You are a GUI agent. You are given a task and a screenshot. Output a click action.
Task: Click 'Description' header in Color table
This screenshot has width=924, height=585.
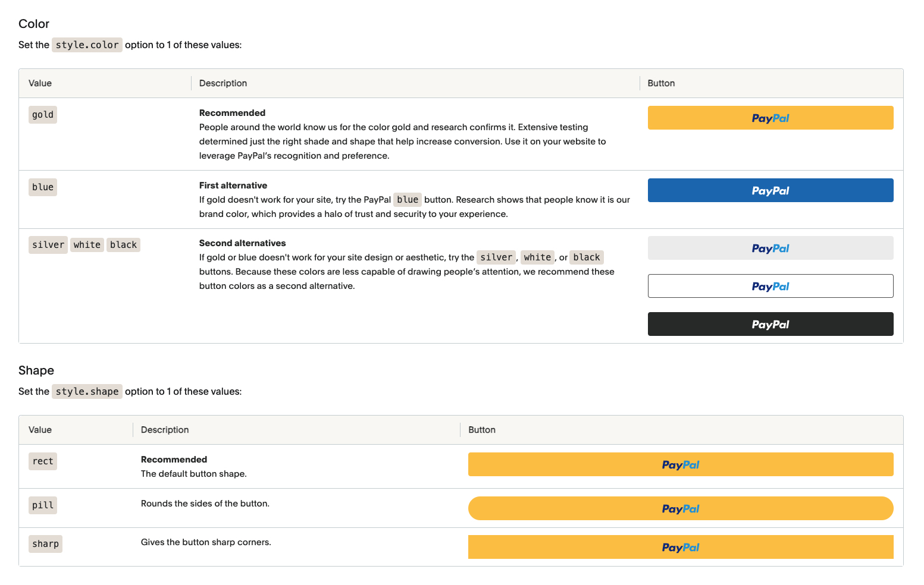(223, 83)
